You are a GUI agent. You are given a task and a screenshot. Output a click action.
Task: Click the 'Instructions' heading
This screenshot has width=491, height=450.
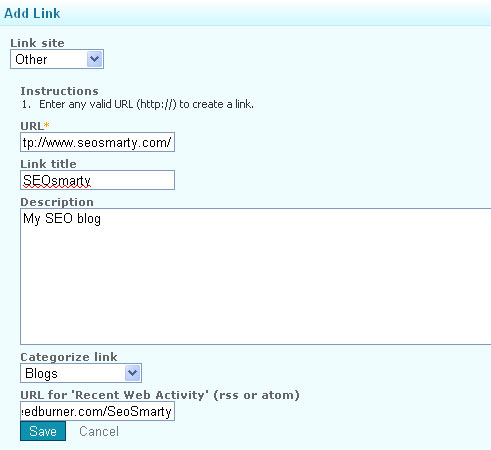pyautogui.click(x=59, y=91)
